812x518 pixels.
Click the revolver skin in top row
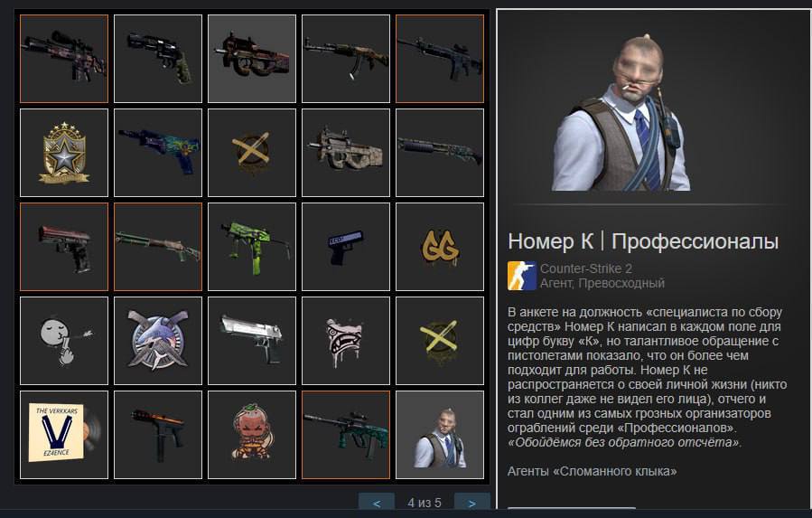[x=158, y=59]
